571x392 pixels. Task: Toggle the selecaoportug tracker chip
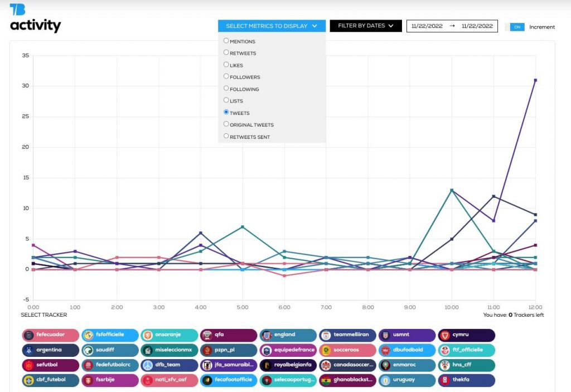coord(288,380)
